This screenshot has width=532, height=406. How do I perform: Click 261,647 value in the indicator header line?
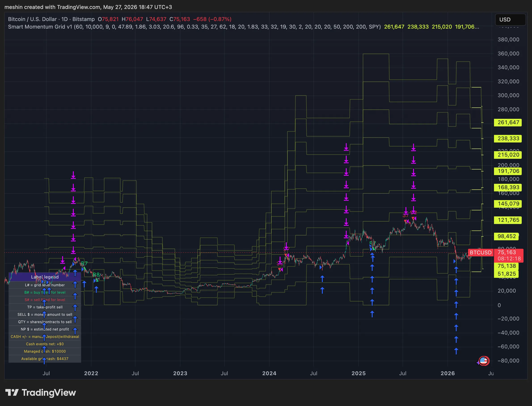(x=394, y=27)
